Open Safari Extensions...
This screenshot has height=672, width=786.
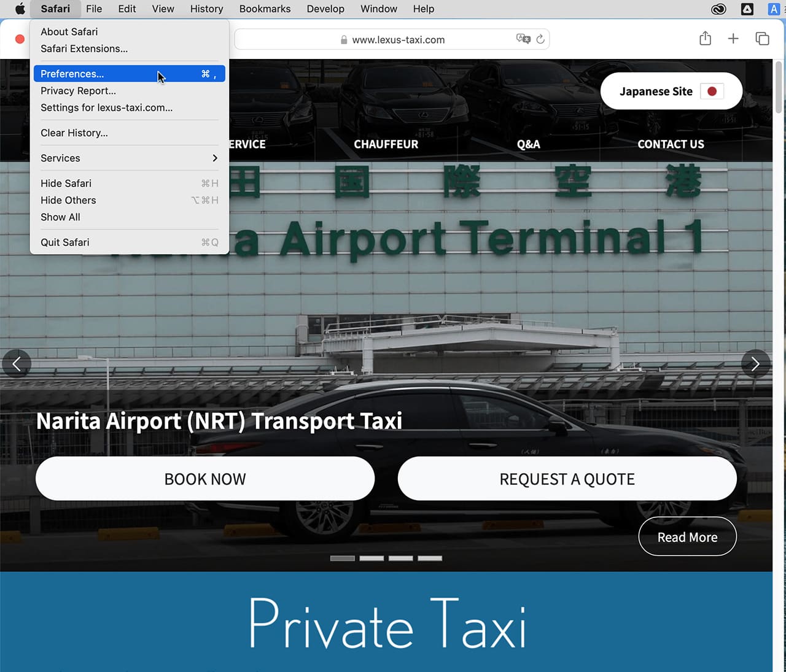coord(130,48)
